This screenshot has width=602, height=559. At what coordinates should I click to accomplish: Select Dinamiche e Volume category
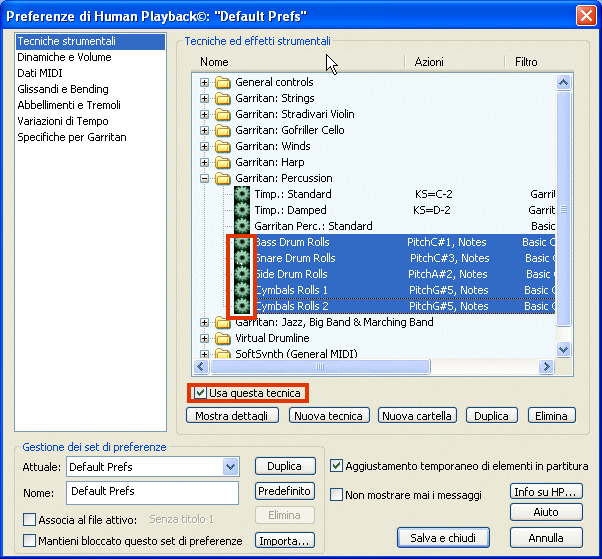pos(64,57)
